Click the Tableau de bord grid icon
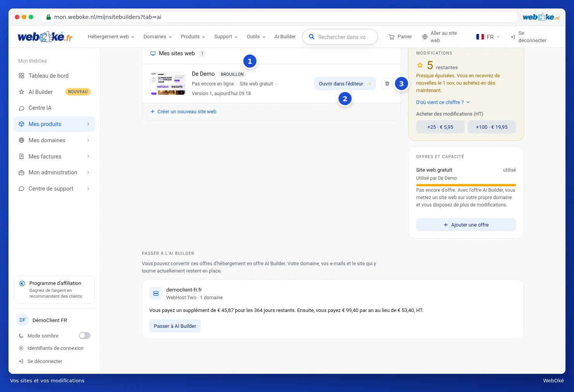 22,76
